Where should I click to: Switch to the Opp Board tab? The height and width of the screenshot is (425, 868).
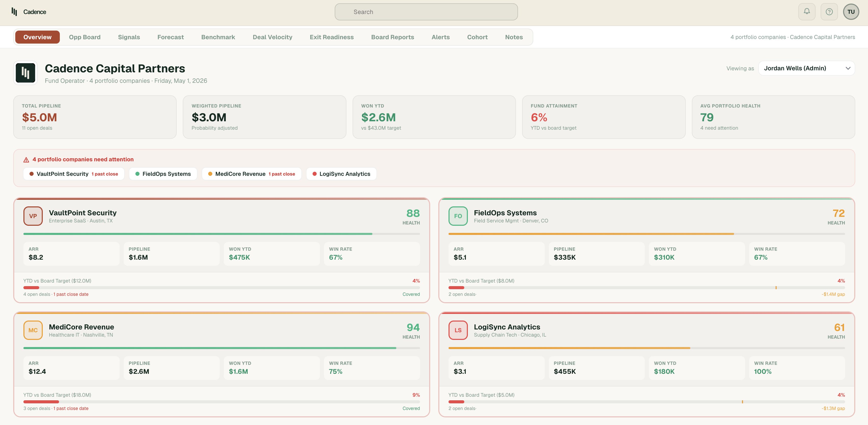(85, 37)
